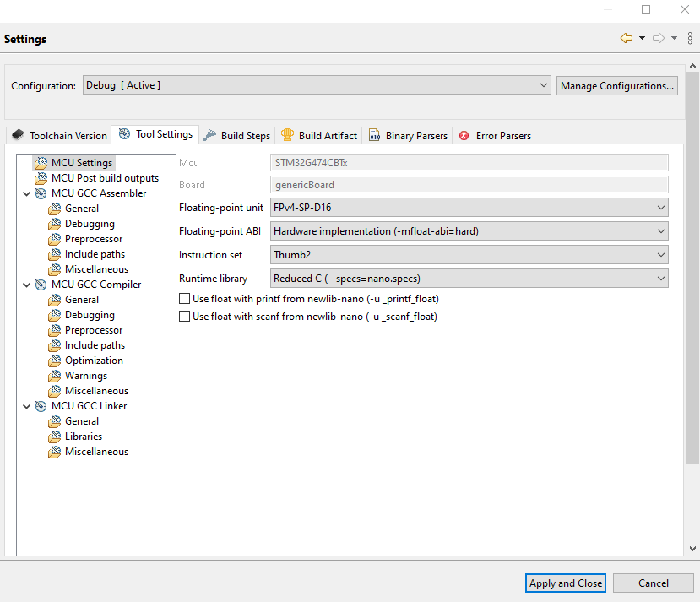
Task: Click Apply and Close button
Action: click(x=565, y=583)
